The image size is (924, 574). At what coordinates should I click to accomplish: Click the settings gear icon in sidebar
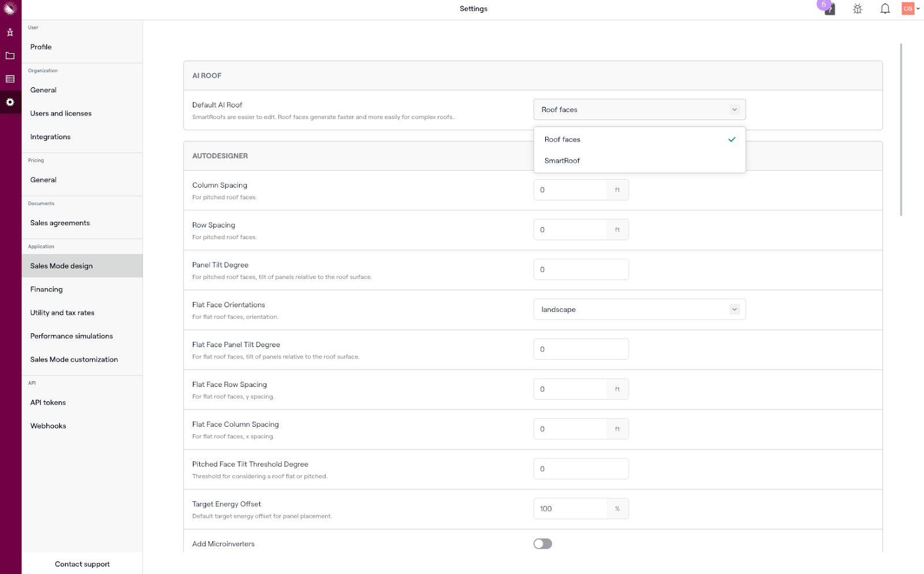click(10, 102)
